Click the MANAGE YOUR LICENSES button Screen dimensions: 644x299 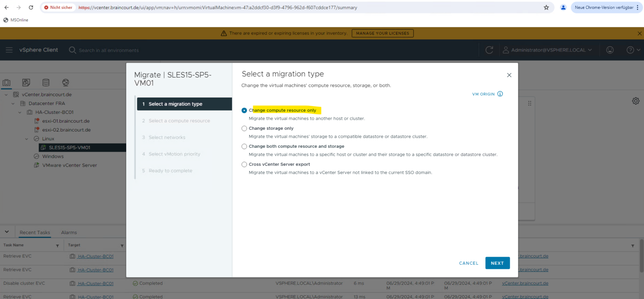[x=382, y=33]
